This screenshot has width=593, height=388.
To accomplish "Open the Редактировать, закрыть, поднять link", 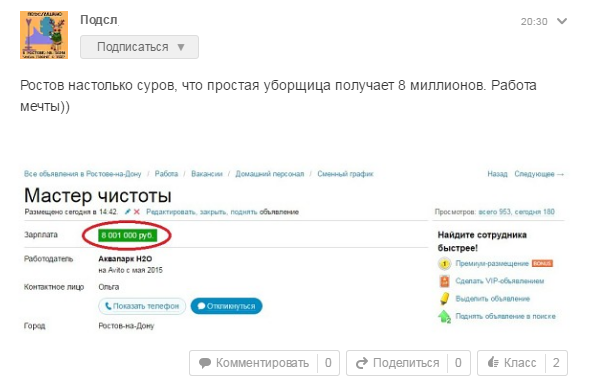I will [x=202, y=212].
